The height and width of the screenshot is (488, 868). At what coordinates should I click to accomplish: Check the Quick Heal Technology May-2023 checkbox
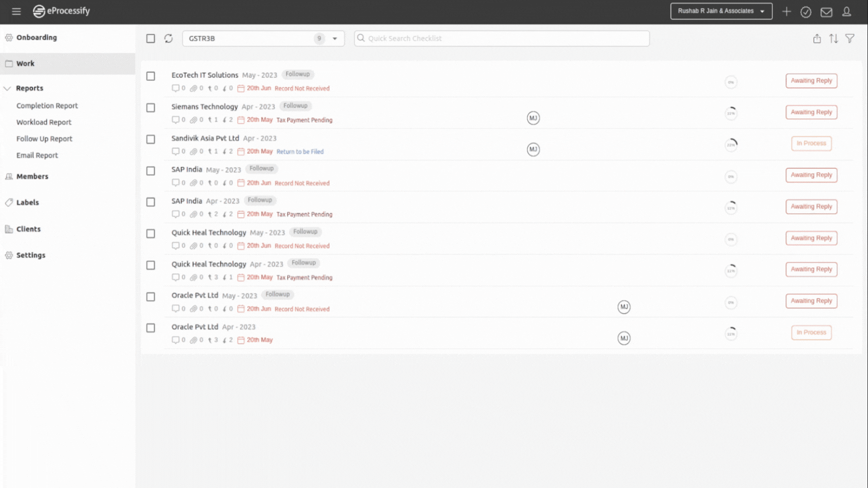pos(151,234)
